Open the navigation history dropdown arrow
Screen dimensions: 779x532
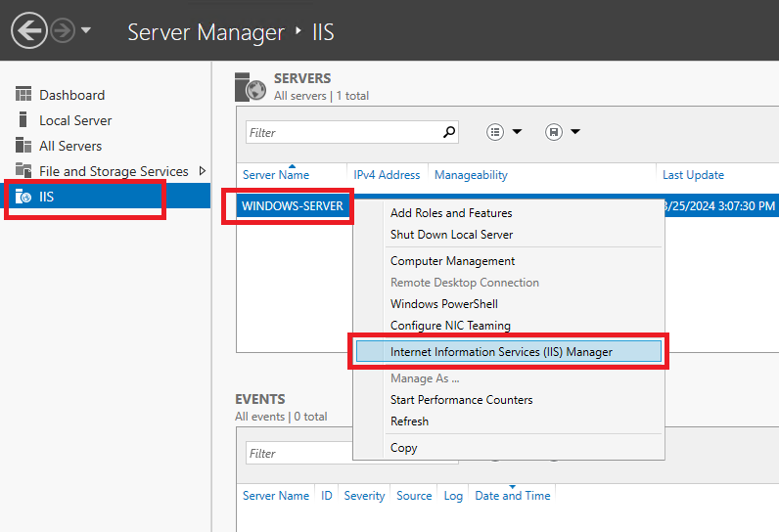pyautogui.click(x=86, y=30)
